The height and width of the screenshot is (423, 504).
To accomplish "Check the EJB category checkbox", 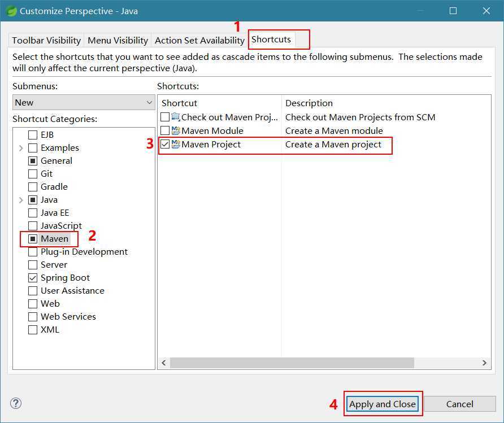I will 33,135.
